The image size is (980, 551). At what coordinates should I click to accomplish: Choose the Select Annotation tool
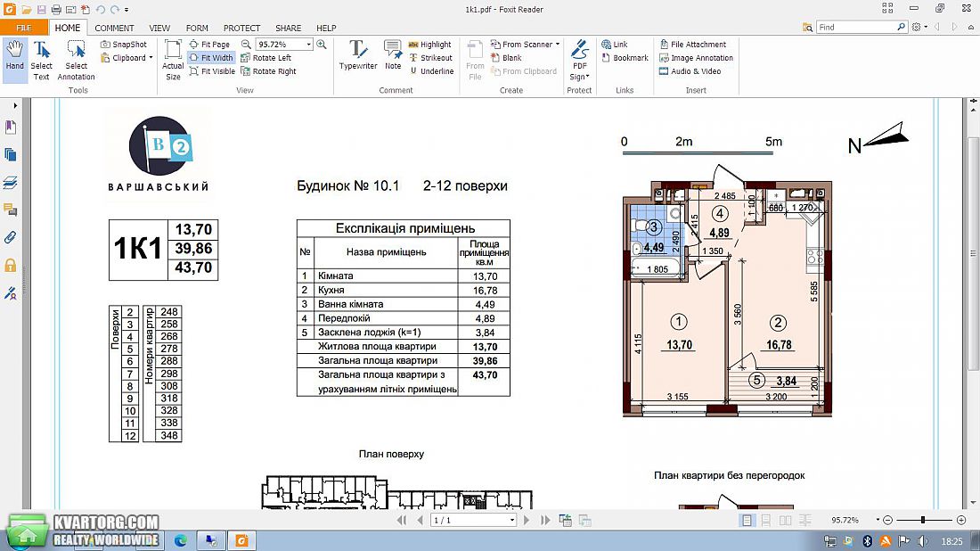(x=77, y=60)
